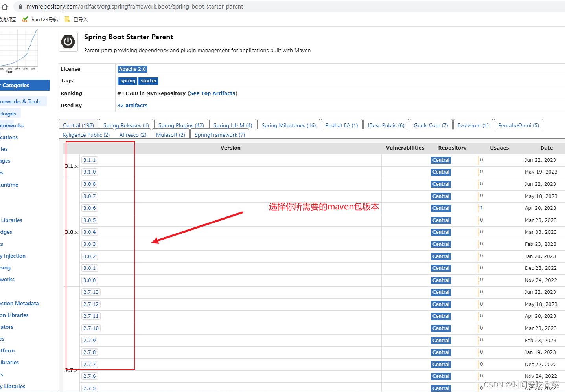Open the Injection sidebar category link

(13, 256)
